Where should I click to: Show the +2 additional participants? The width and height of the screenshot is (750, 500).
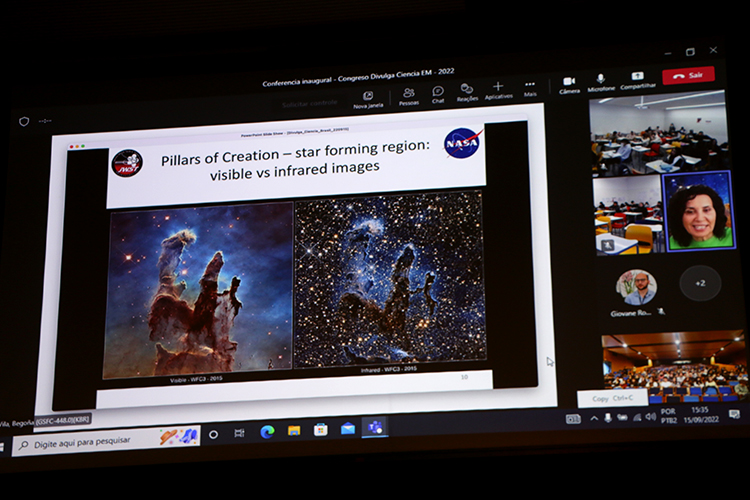(x=700, y=283)
